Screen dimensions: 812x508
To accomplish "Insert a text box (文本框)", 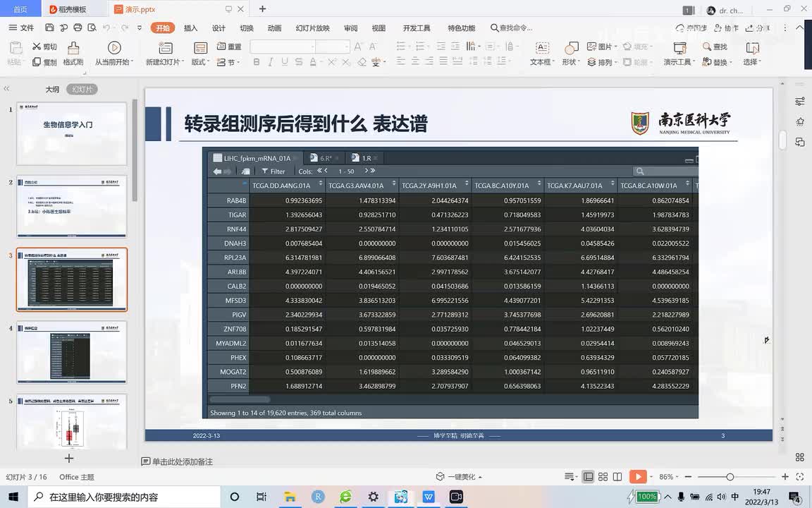I will click(542, 54).
